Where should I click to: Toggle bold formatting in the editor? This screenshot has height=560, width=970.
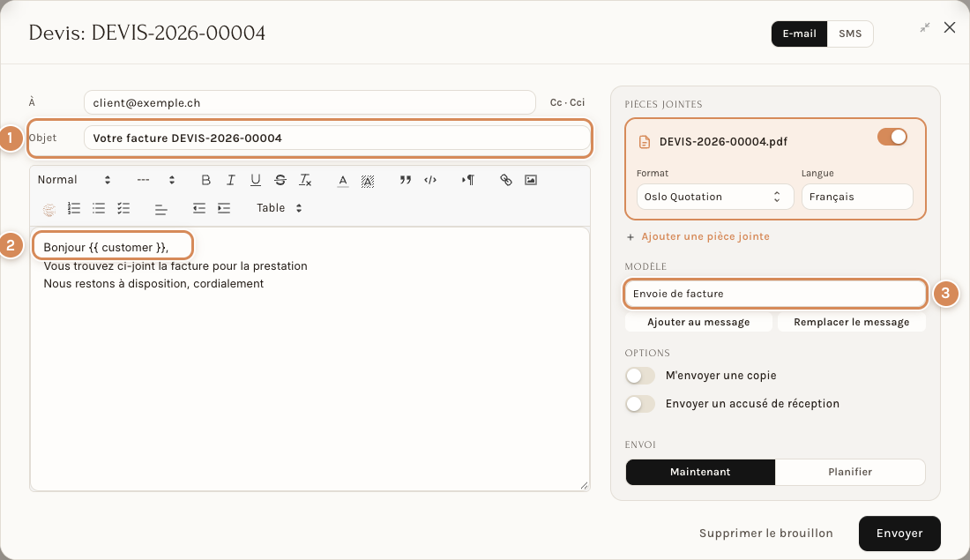(206, 180)
